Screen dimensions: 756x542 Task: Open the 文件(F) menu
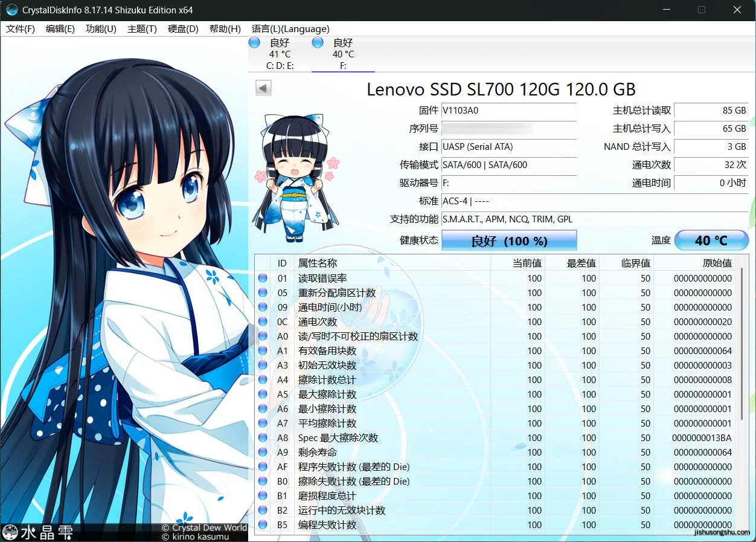point(21,29)
